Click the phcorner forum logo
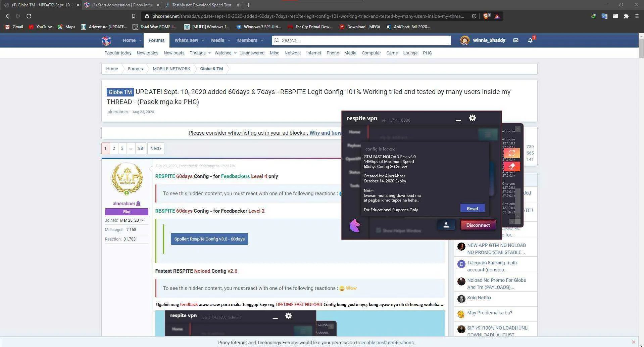The height and width of the screenshot is (347, 644). click(x=106, y=41)
